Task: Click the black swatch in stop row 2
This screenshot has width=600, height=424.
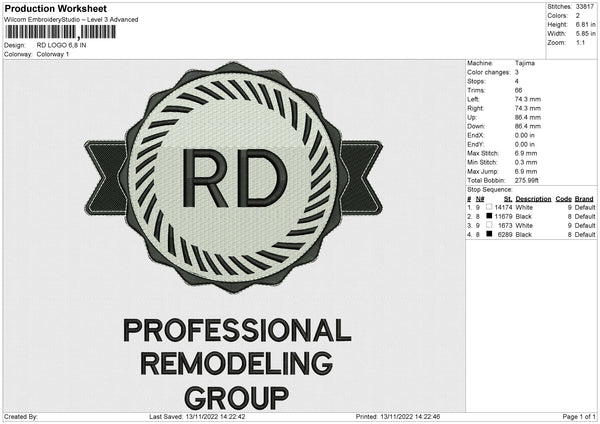Action: [489, 216]
